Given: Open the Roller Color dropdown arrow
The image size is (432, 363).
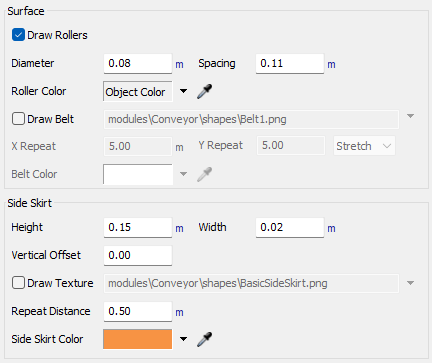Looking at the screenshot, I should pos(183,91).
